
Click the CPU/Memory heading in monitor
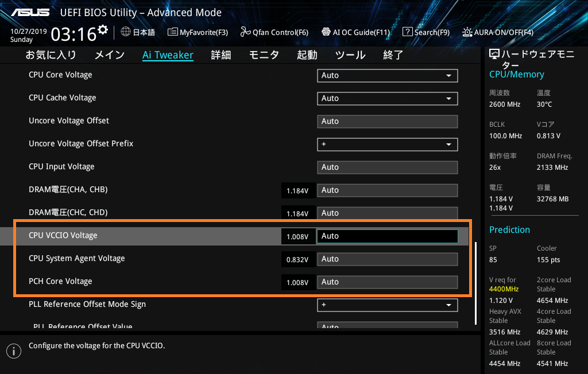pos(516,75)
